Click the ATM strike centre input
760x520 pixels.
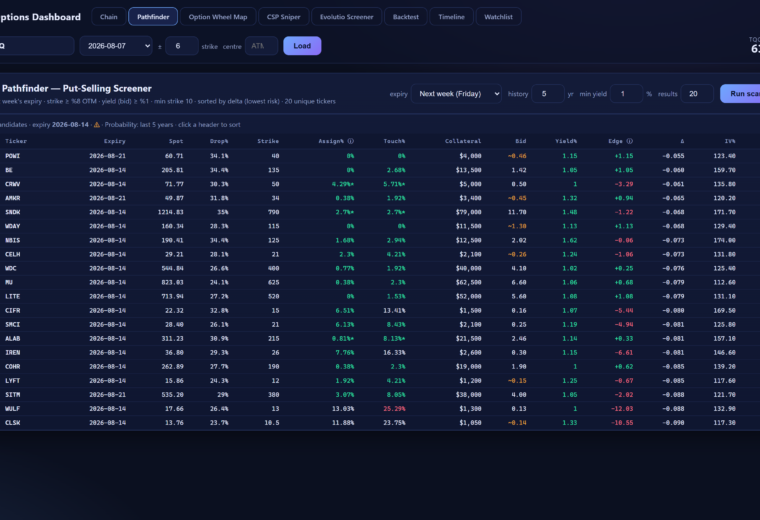coord(261,46)
